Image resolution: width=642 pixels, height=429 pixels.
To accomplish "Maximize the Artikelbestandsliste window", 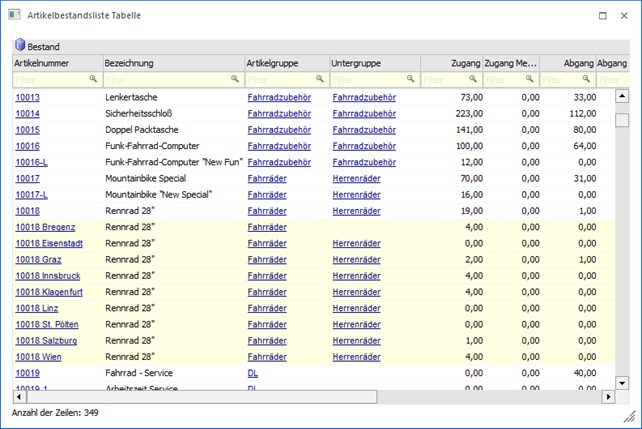I will tap(601, 15).
